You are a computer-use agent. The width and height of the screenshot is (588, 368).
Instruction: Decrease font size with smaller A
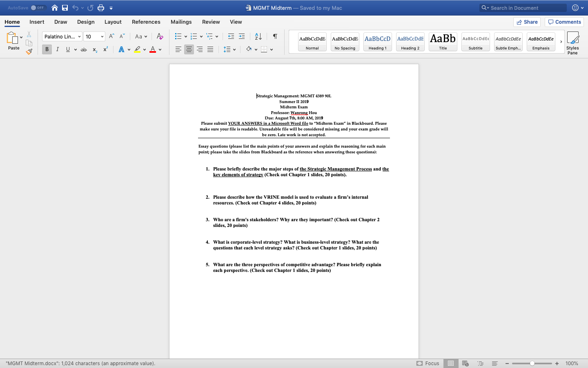(x=122, y=36)
